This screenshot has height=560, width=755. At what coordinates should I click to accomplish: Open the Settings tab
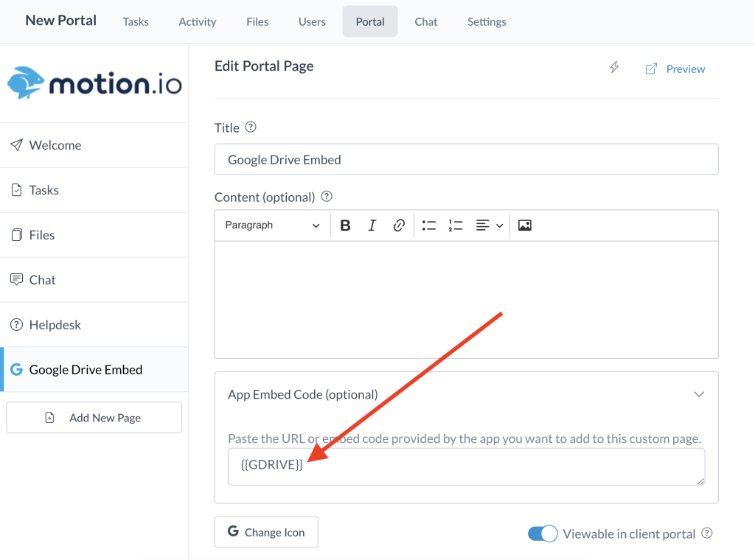[487, 21]
